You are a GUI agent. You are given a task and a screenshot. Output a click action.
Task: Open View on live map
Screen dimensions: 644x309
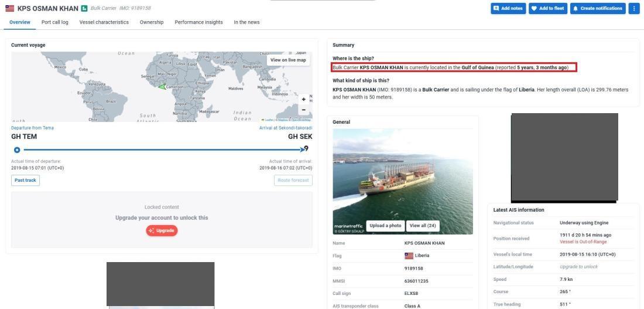[x=288, y=60]
